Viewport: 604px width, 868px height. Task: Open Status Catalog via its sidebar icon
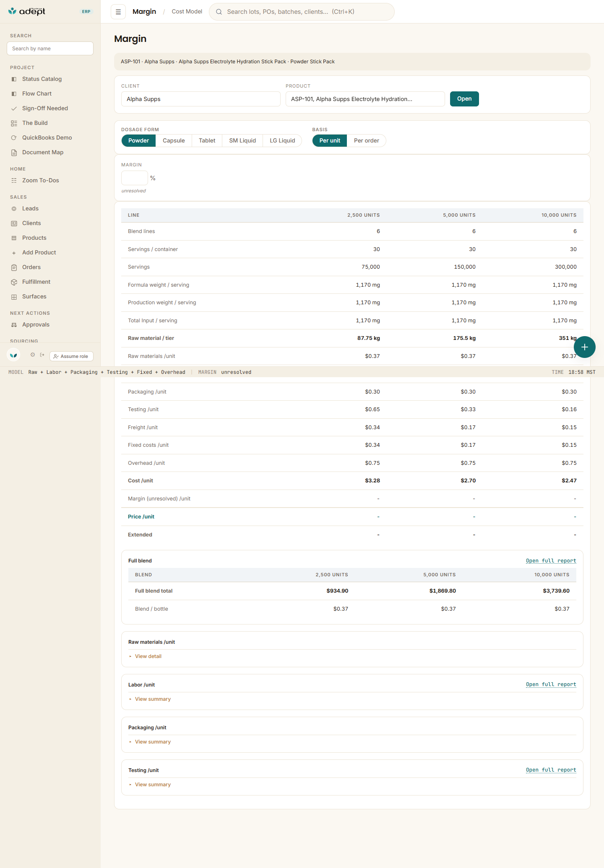(x=14, y=79)
